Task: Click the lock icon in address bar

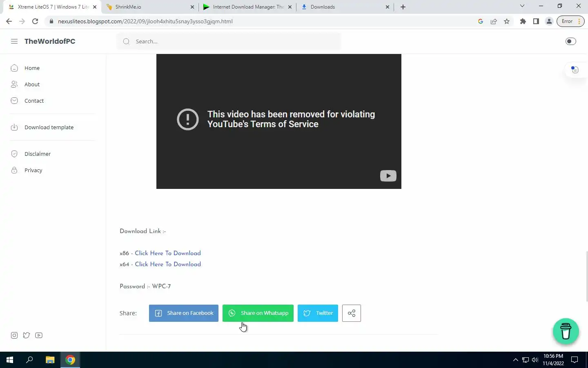Action: pyautogui.click(x=51, y=21)
